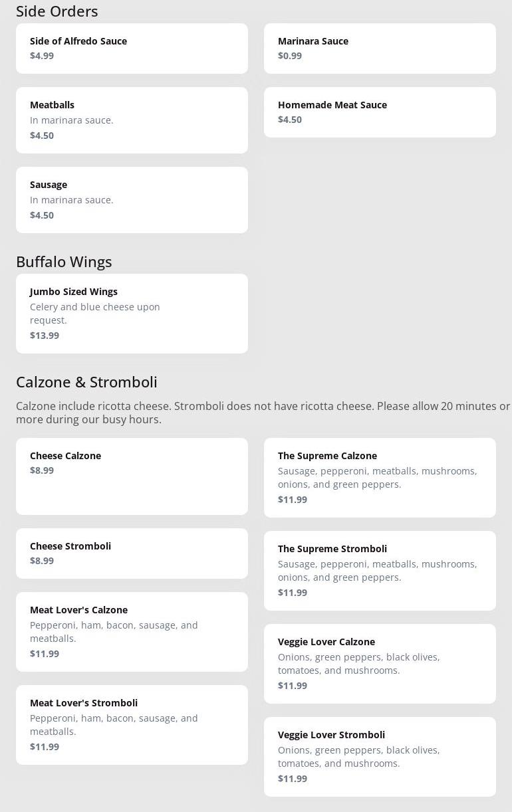Open the Meat Lover's Calzone item
Screen dimensions: 512x812
[x=132, y=632]
